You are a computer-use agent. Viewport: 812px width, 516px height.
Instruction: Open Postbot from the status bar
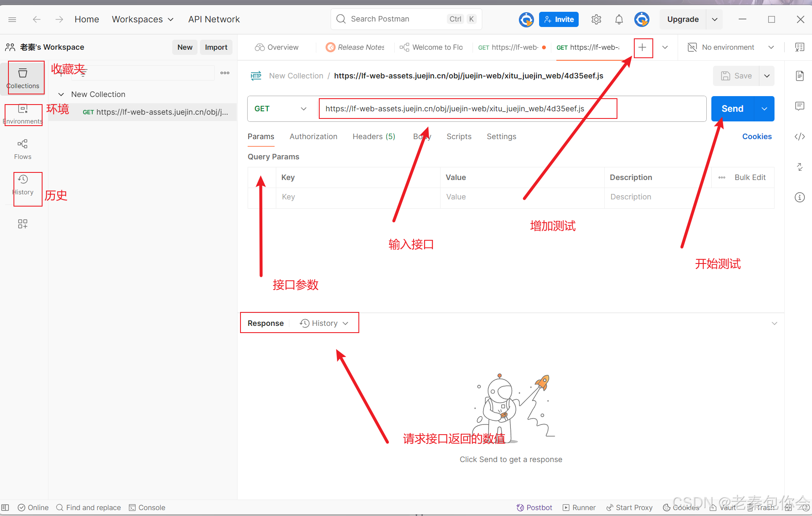534,508
